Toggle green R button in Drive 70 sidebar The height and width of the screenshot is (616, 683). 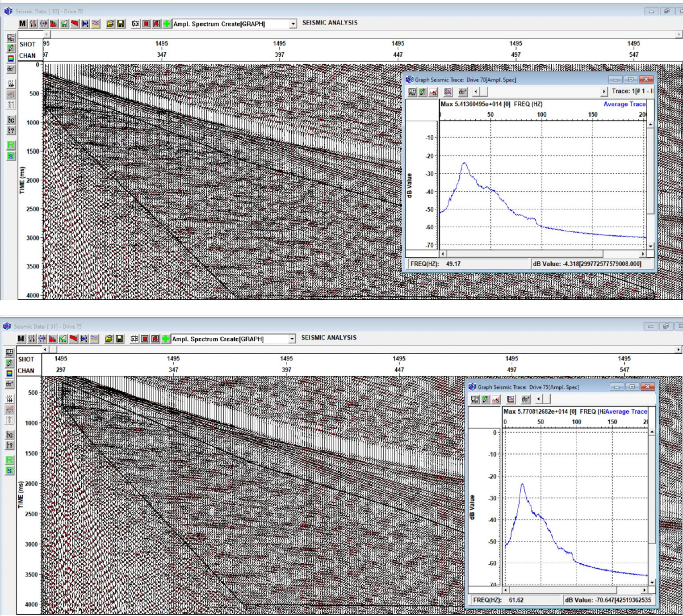click(x=11, y=145)
